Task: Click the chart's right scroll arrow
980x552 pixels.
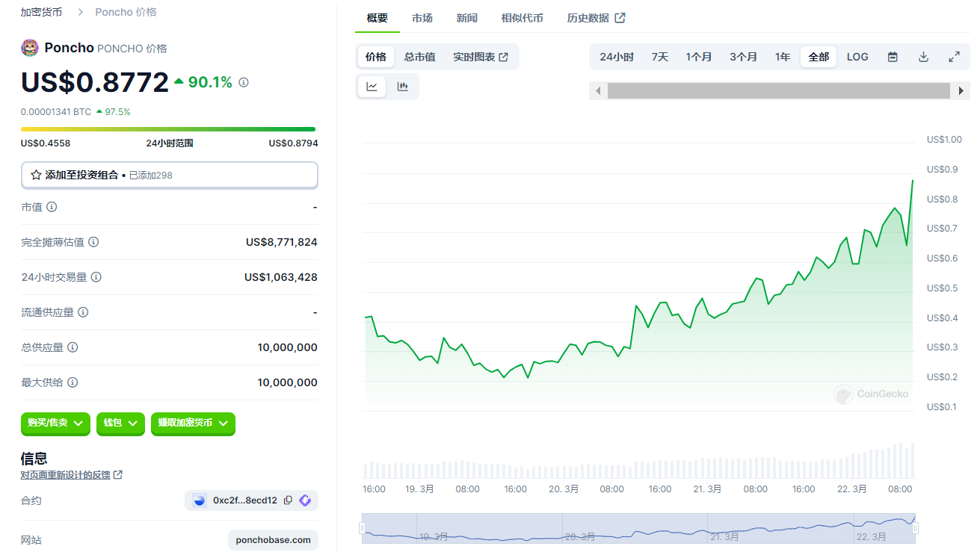Action: coord(961,91)
